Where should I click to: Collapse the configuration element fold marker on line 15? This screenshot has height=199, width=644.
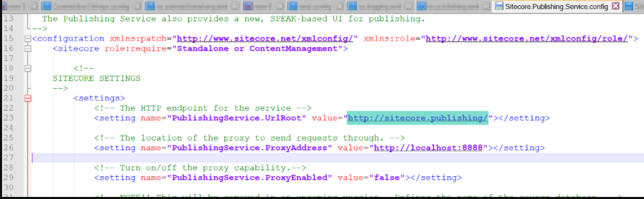point(28,39)
